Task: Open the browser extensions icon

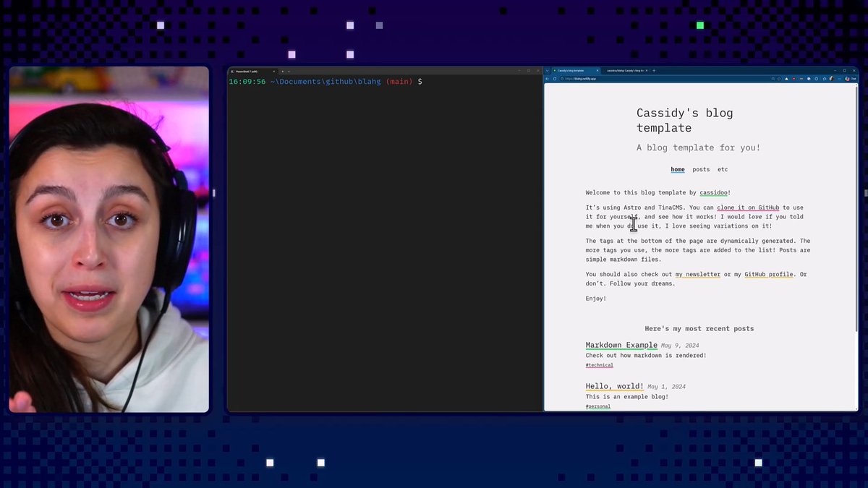Action: [824, 78]
